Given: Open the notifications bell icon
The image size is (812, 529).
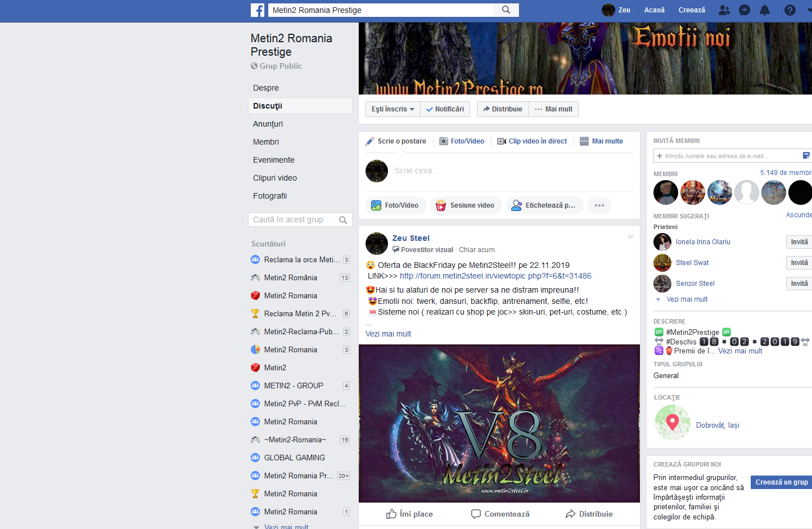Looking at the screenshot, I should 765,10.
